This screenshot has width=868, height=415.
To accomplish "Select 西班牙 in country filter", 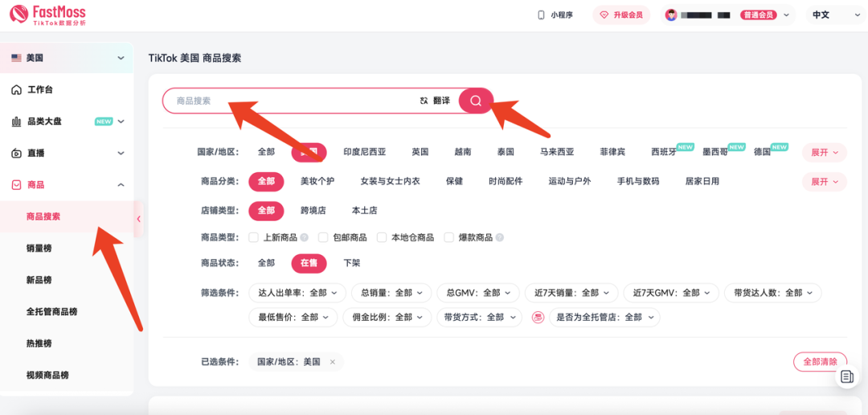I will click(x=664, y=152).
